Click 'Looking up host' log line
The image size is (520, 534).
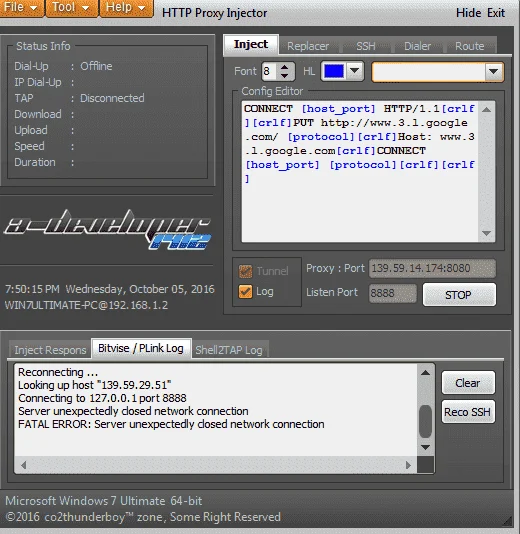[95, 385]
